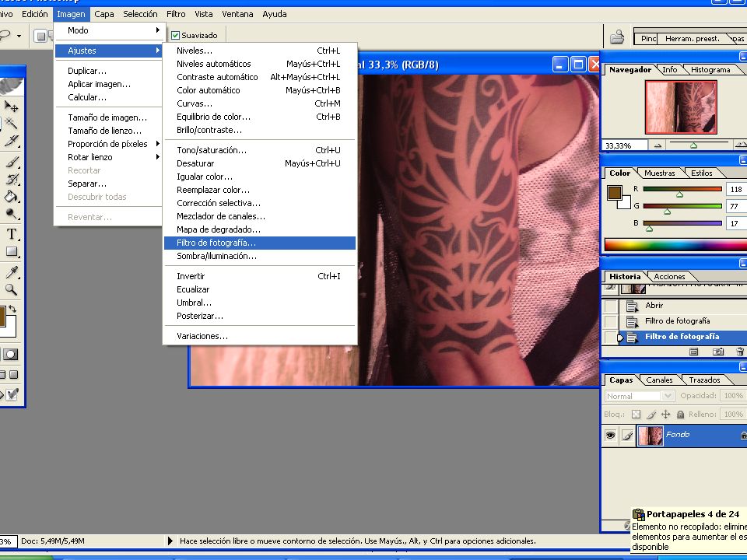
Task: Click the Portapapeles clipboard icon
Action: (638, 514)
